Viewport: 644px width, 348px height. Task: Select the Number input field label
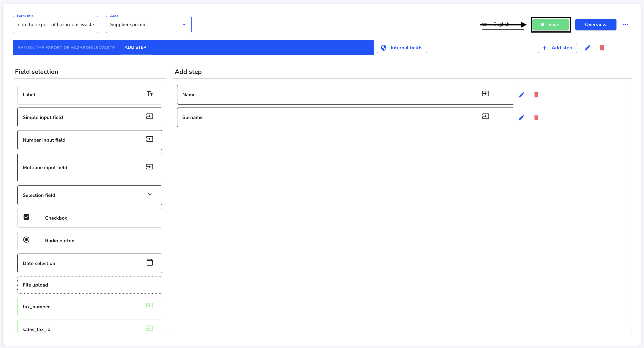[44, 140]
